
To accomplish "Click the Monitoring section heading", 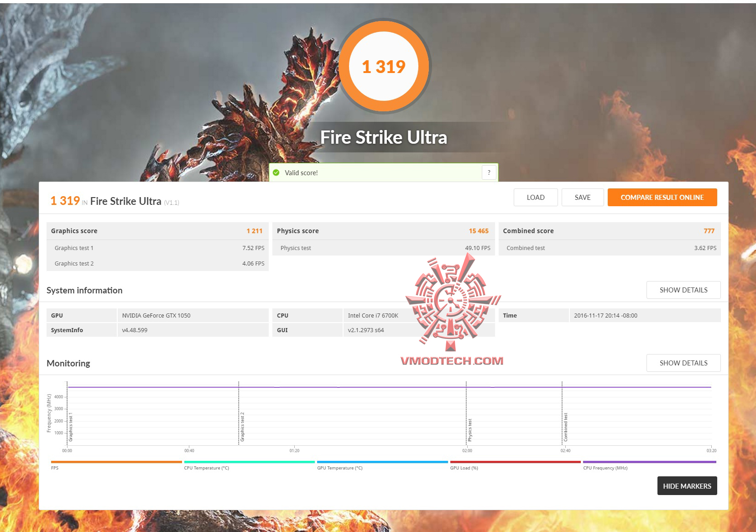I will point(68,363).
